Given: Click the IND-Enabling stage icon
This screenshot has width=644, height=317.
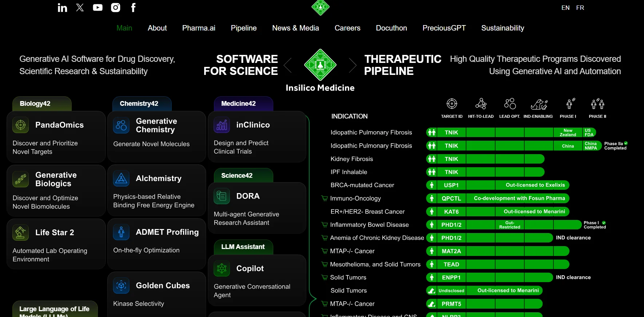Looking at the screenshot, I should coord(539,104).
